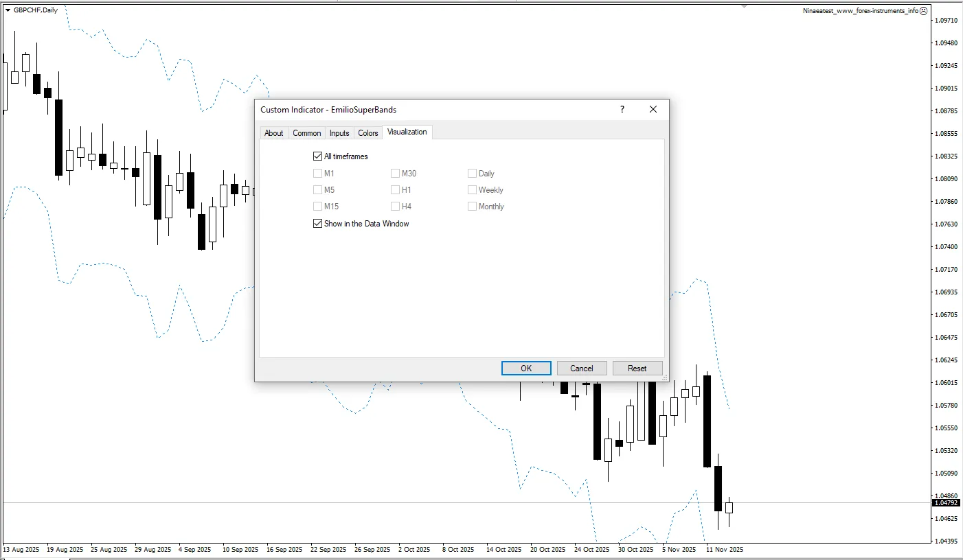Click the current price label 1.04792
The width and height of the screenshot is (963, 560).
[x=946, y=503]
